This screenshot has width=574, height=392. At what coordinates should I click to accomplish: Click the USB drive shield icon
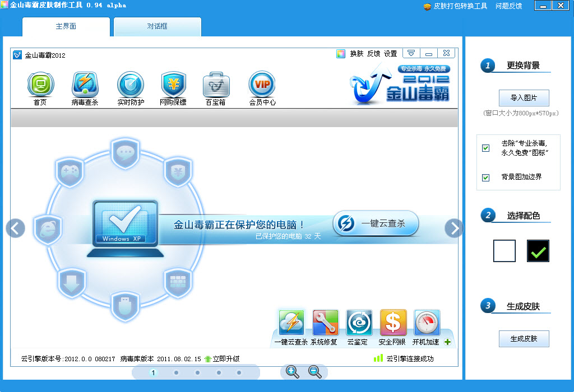pos(125,306)
